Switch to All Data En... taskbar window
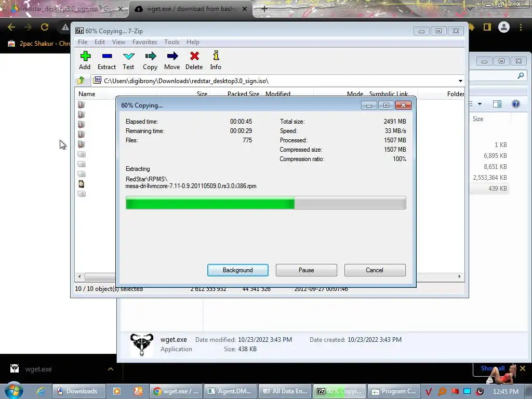 click(x=285, y=391)
